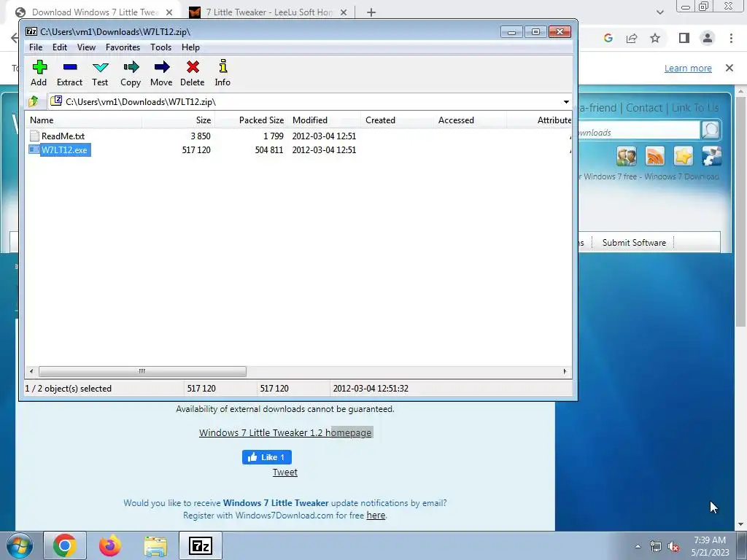
Task: Sort by the Packed Size column header
Action: pyautogui.click(x=251, y=120)
